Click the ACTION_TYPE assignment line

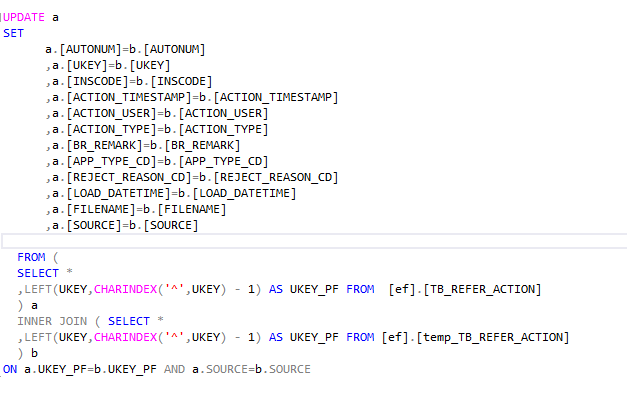pyautogui.click(x=157, y=129)
